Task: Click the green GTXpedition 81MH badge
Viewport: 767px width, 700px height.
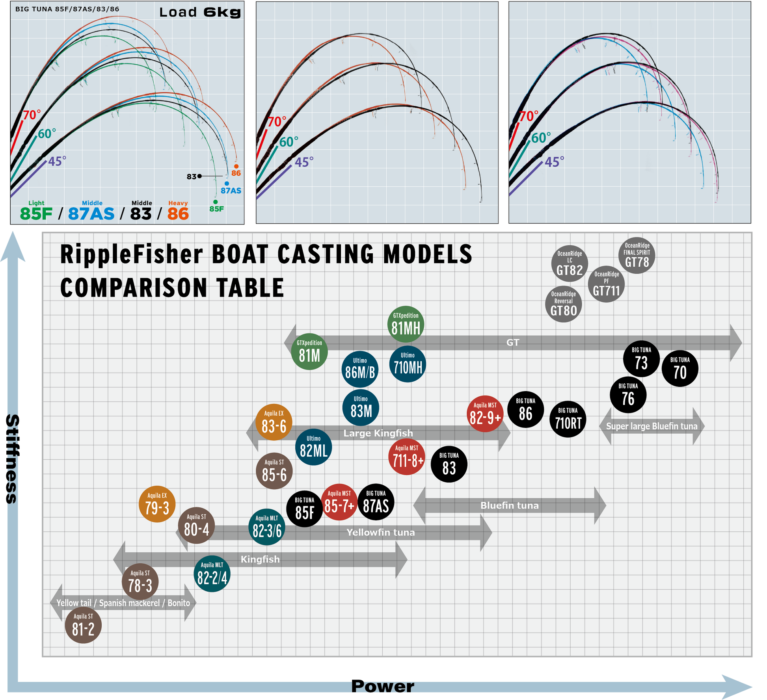Action: tap(406, 324)
